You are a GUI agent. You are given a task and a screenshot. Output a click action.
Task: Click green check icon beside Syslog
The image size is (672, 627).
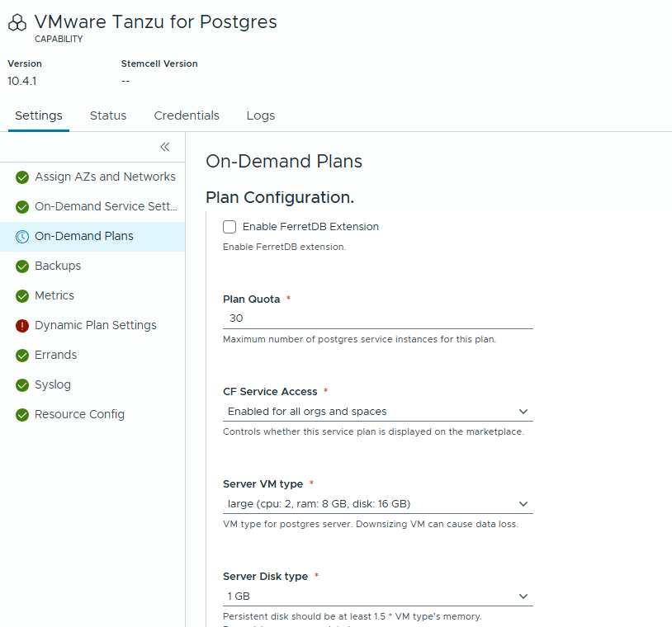click(x=22, y=385)
